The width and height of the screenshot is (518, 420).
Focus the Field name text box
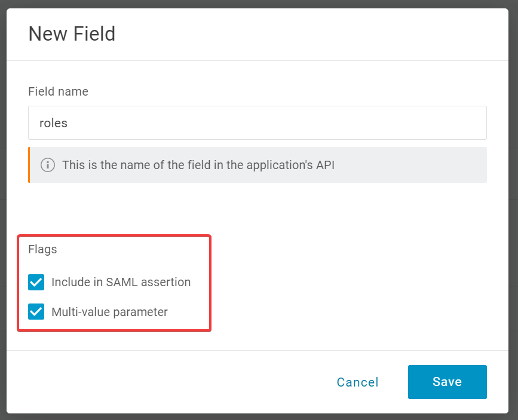click(x=257, y=123)
